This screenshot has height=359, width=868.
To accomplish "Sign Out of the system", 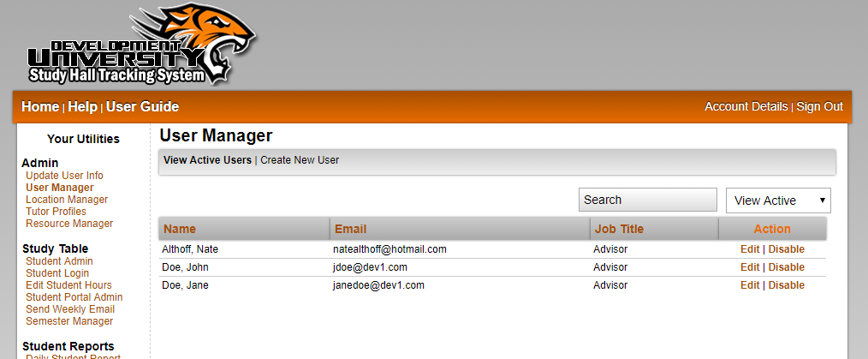I will click(820, 106).
